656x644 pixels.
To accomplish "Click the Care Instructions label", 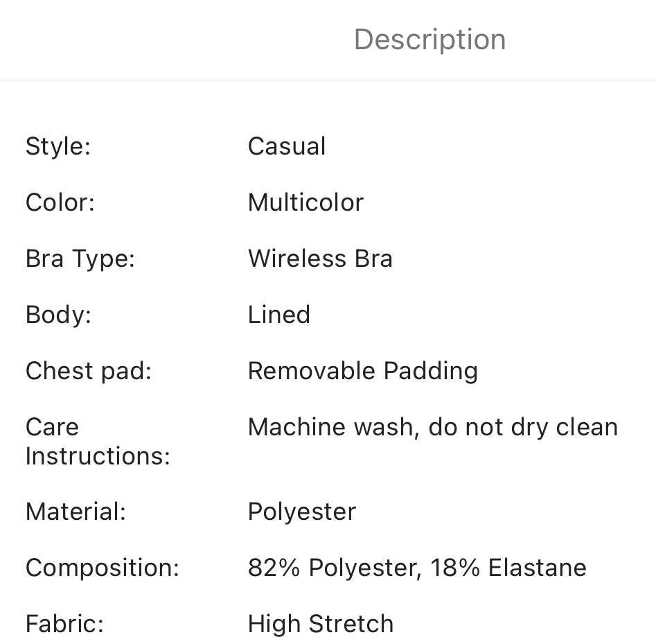I will 98,442.
